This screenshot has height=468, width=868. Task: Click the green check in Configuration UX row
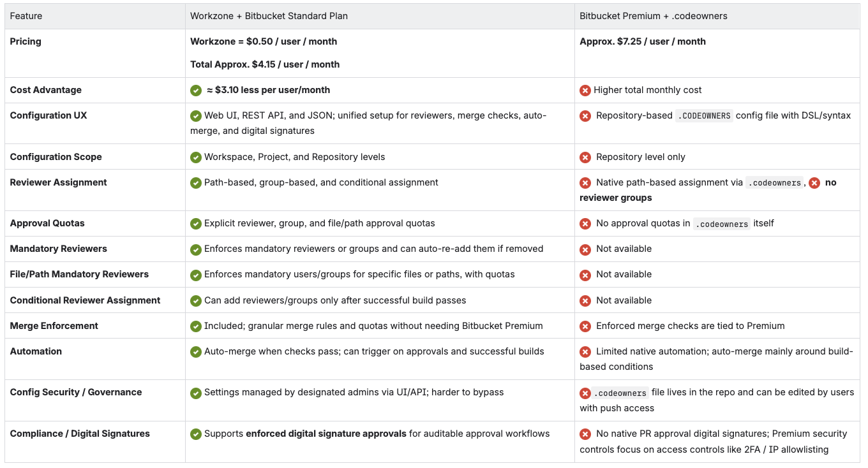pos(196,116)
